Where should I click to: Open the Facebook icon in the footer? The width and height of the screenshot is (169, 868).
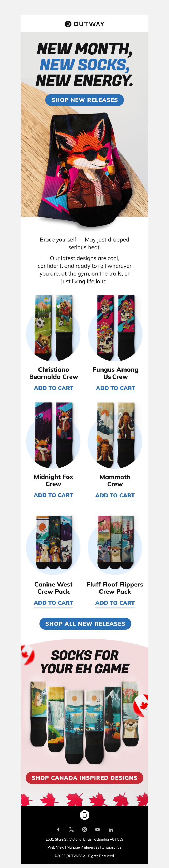[58, 829]
